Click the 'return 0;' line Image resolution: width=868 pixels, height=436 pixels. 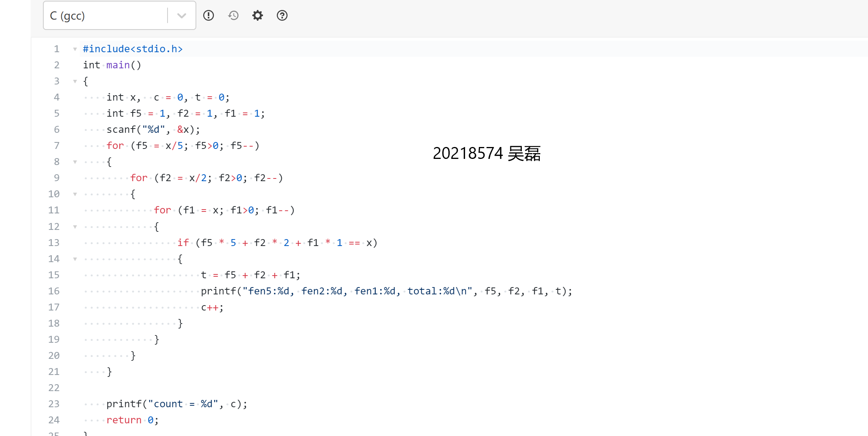point(133,420)
